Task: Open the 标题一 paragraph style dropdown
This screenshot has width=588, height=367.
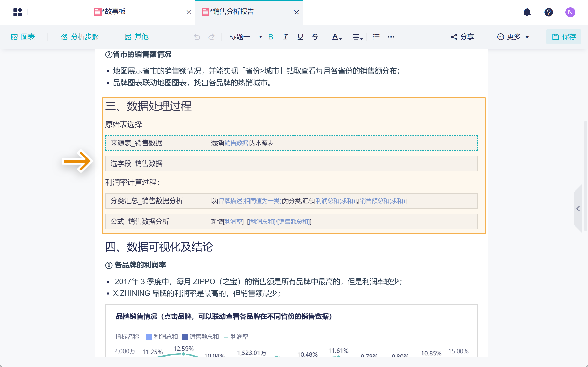Action: click(246, 37)
